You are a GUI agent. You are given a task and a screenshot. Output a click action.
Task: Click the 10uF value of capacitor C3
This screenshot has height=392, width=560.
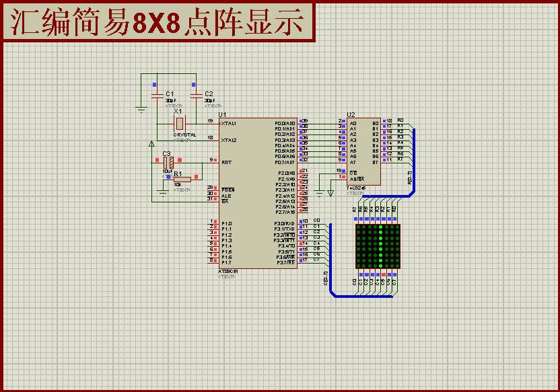coord(168,171)
